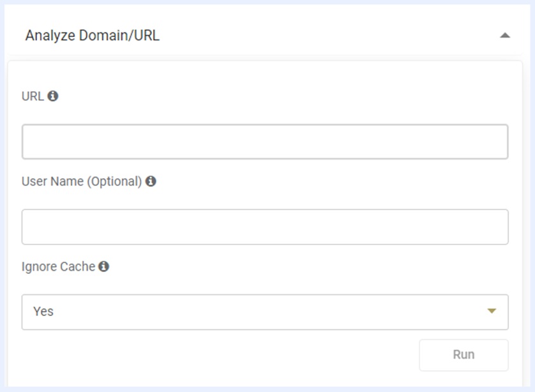Toggle the Analyze Domain/URL section closed
Screen dimensions: 535x392
pos(504,36)
